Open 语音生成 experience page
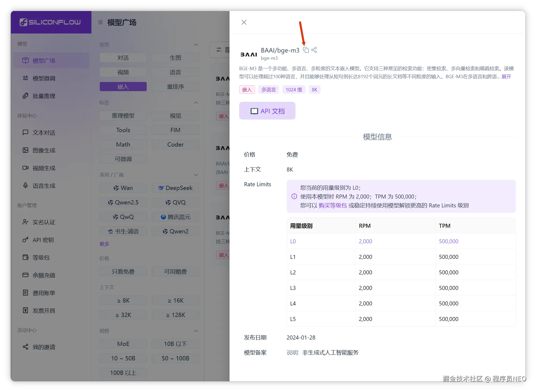The image size is (536, 392). coord(44,186)
